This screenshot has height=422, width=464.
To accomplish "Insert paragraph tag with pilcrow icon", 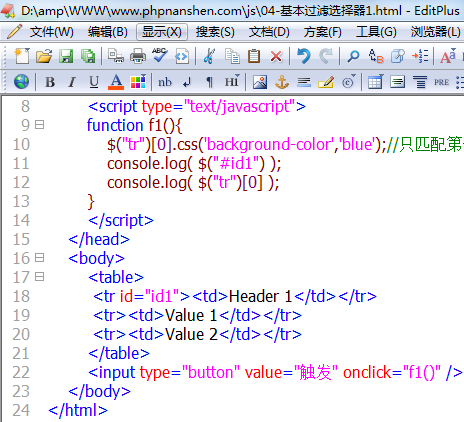I will (x=209, y=82).
